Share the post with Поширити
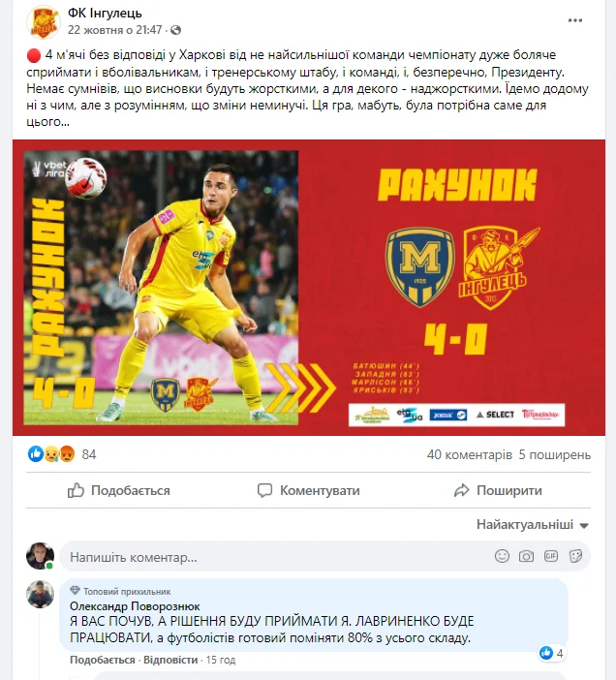Image resolution: width=616 pixels, height=680 pixels. (498, 490)
